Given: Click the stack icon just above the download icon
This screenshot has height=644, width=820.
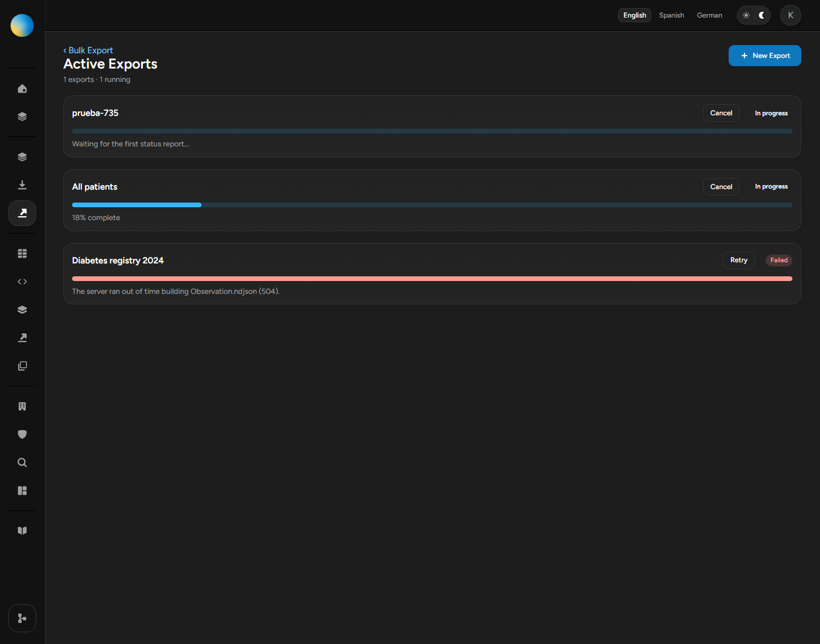Looking at the screenshot, I should (x=22, y=157).
